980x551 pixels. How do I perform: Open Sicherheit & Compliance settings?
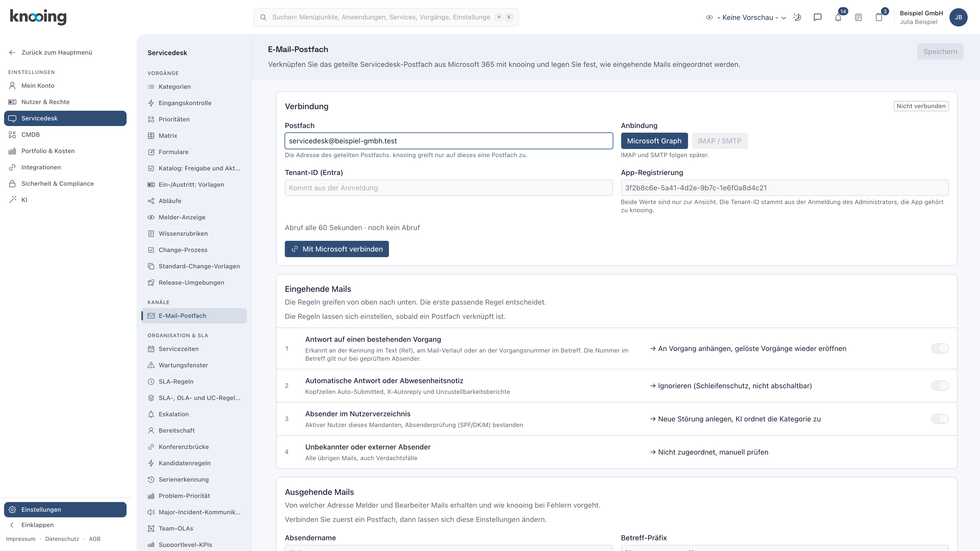pos(65,184)
